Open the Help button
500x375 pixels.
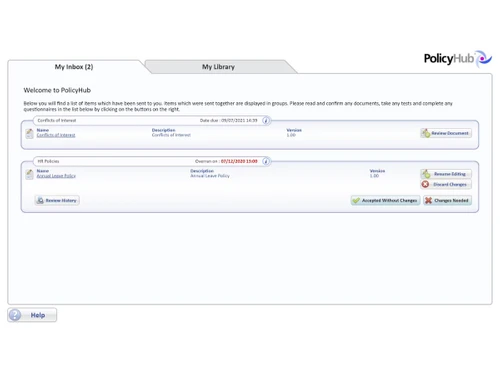click(32, 315)
